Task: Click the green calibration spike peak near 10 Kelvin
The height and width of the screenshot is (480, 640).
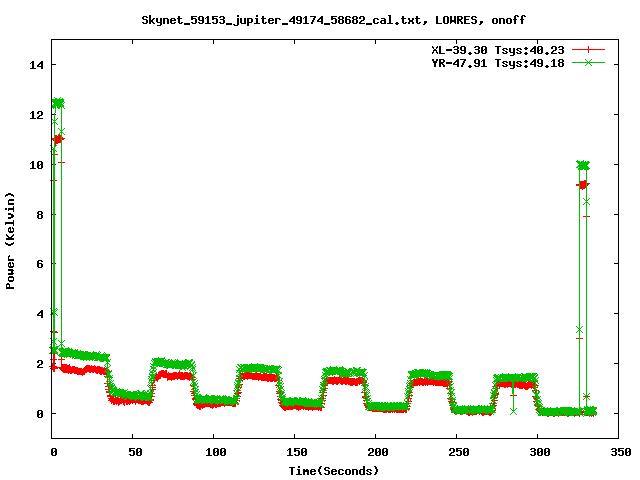Action: click(x=583, y=165)
